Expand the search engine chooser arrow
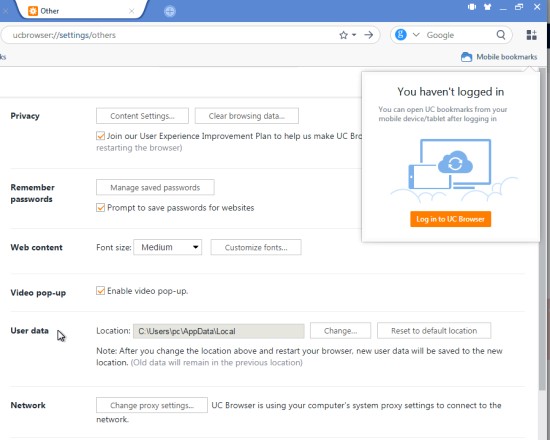Image resolution: width=550 pixels, height=440 pixels. click(416, 35)
